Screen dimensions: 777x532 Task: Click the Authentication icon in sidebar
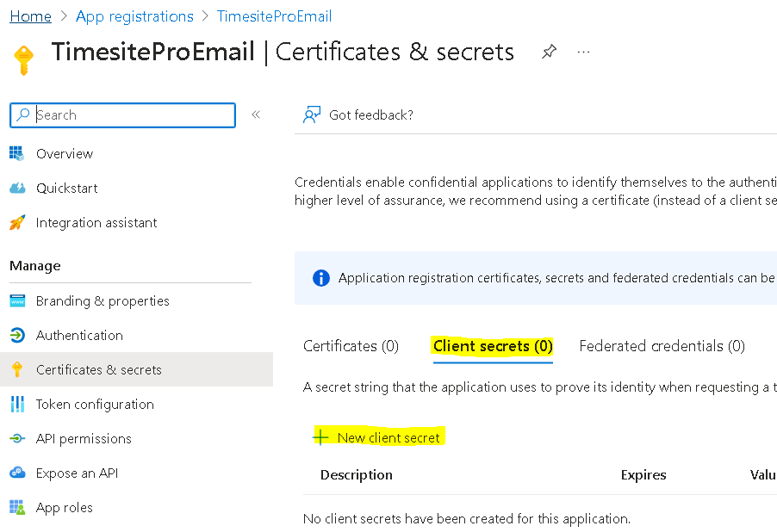pyautogui.click(x=17, y=336)
